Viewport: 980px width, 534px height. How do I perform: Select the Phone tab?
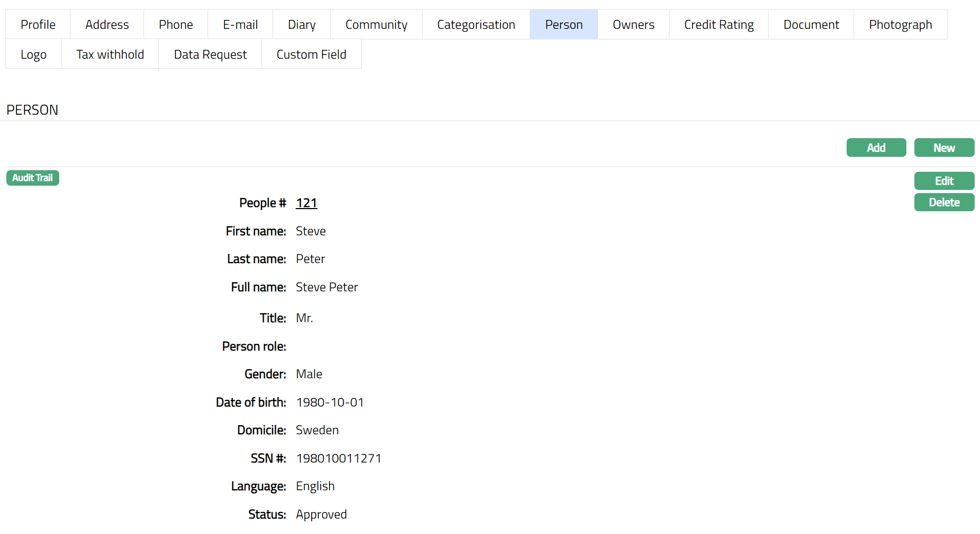176,25
